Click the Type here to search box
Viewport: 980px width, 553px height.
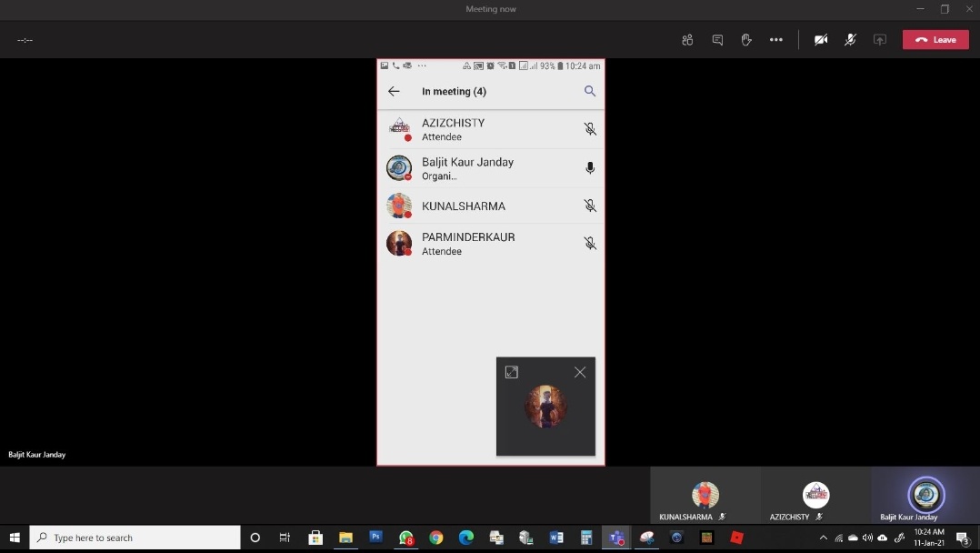click(x=135, y=538)
